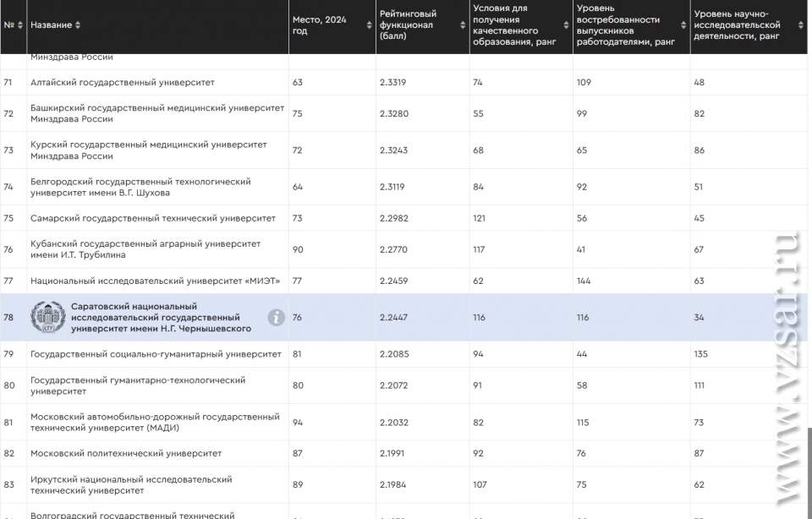The image size is (812, 519).
Task: Click the Саратовский университет emblem logo
Action: tap(47, 317)
